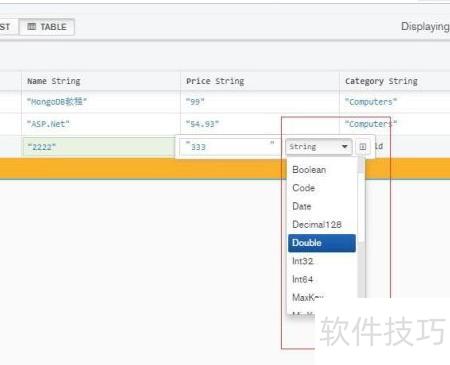Click the "MongoDB" name cell
The width and height of the screenshot is (450, 365).
(x=101, y=102)
